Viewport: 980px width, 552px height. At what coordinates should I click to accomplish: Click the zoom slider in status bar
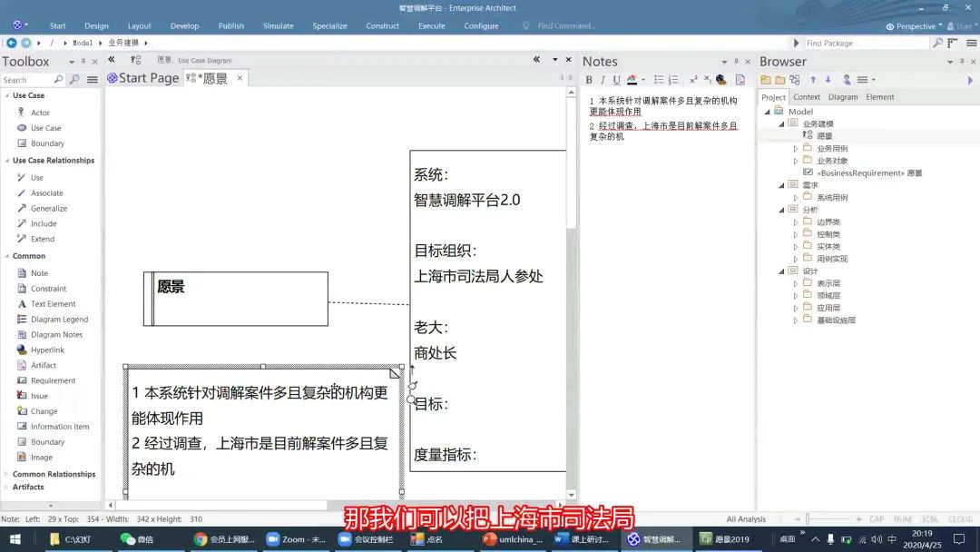808,519
